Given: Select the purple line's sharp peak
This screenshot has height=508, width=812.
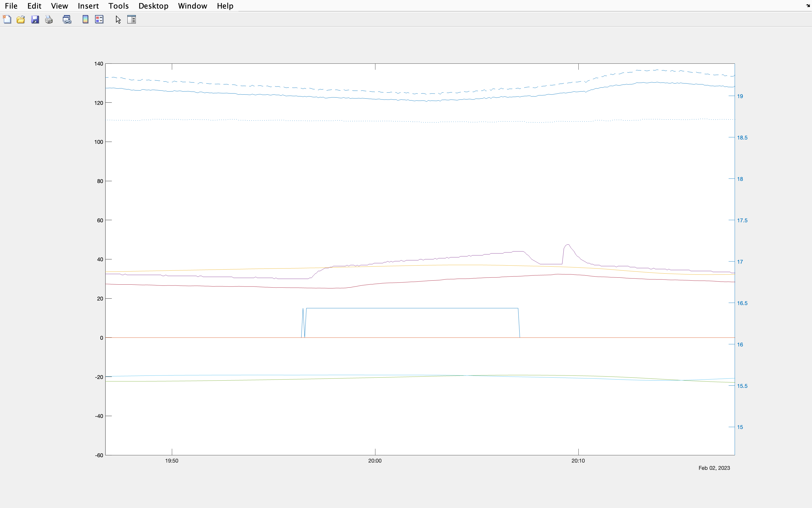Looking at the screenshot, I should (567, 245).
